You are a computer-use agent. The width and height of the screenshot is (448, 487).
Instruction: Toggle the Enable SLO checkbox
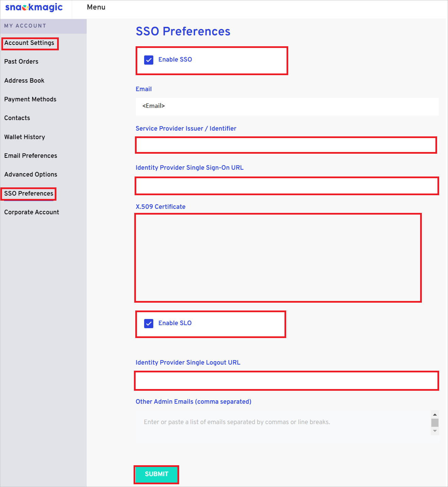149,323
